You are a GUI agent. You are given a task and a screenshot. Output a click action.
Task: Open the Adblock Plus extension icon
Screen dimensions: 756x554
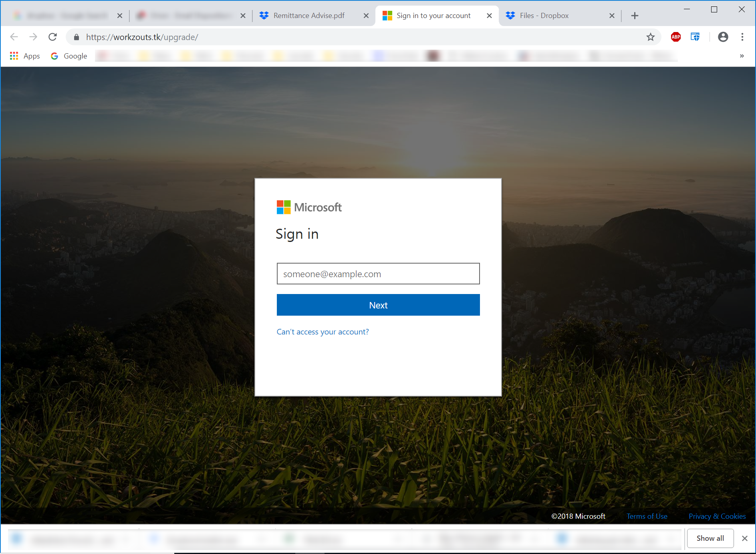(675, 37)
